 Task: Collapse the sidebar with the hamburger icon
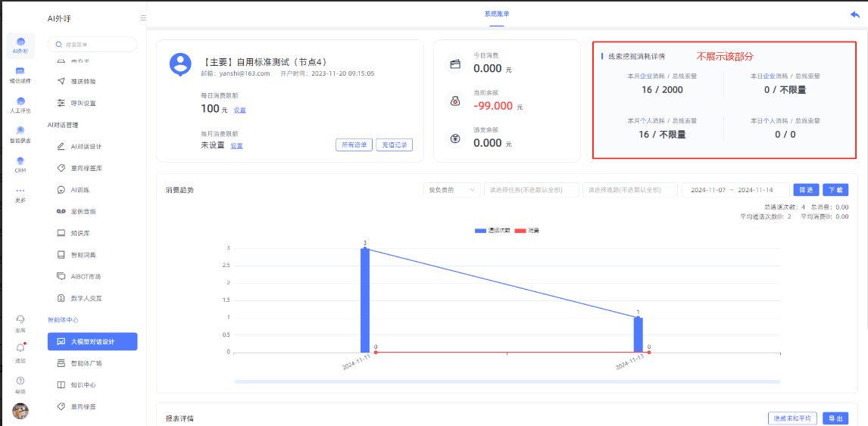[x=143, y=17]
